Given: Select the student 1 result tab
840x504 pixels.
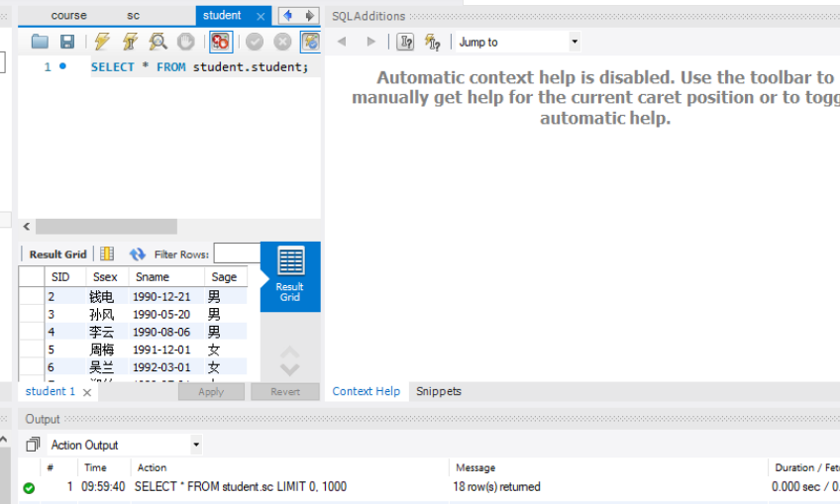Looking at the screenshot, I should point(50,391).
